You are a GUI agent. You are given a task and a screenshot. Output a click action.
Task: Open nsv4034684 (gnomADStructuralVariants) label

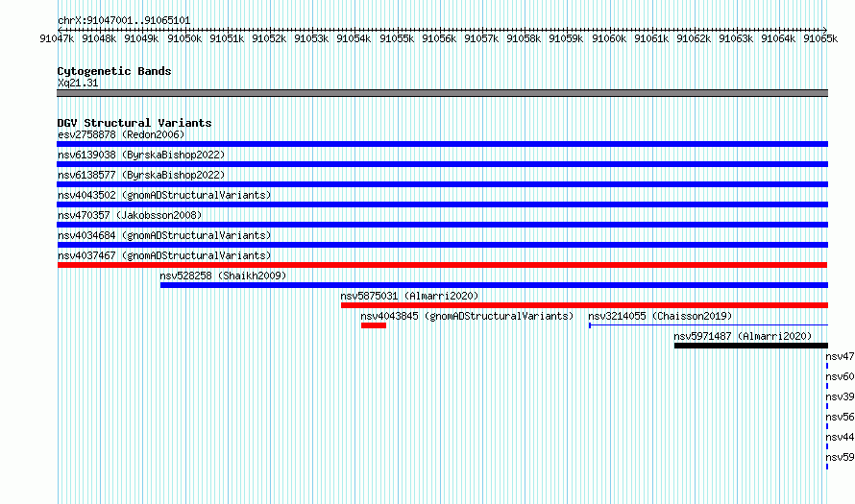(164, 235)
